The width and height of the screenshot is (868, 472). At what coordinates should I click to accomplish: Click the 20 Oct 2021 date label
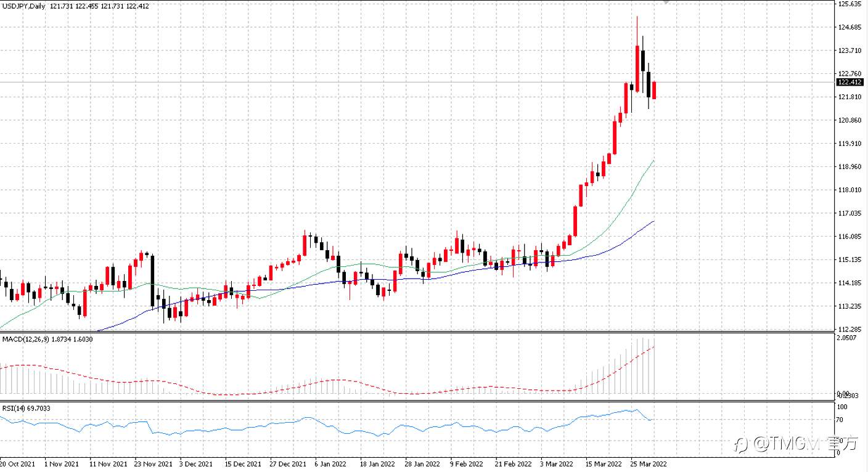18,463
